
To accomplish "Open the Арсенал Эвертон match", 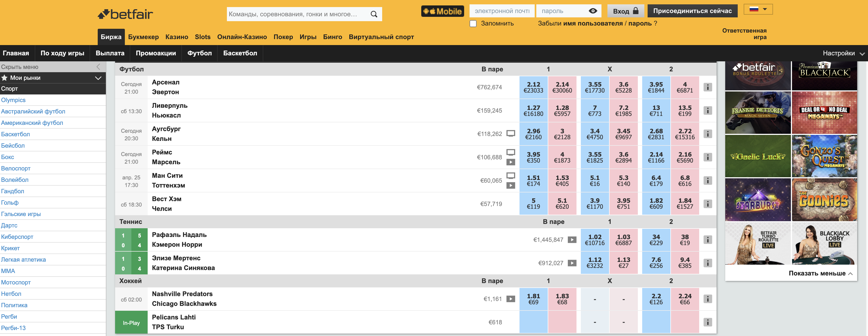I will 166,87.
